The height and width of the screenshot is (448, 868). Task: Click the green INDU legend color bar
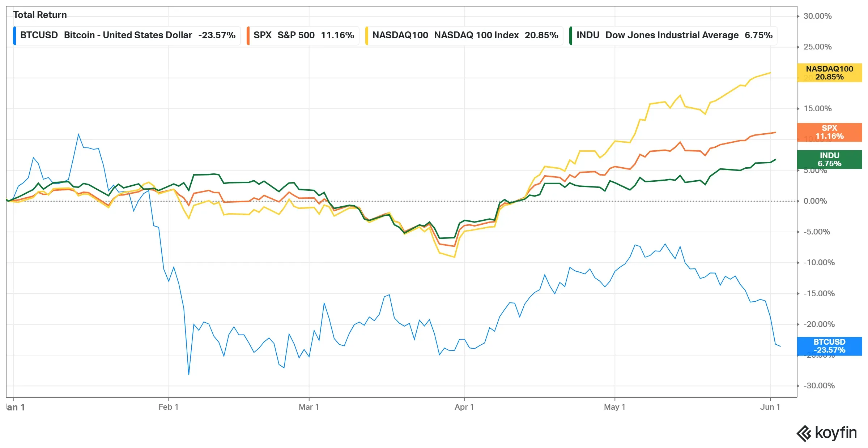click(x=571, y=35)
